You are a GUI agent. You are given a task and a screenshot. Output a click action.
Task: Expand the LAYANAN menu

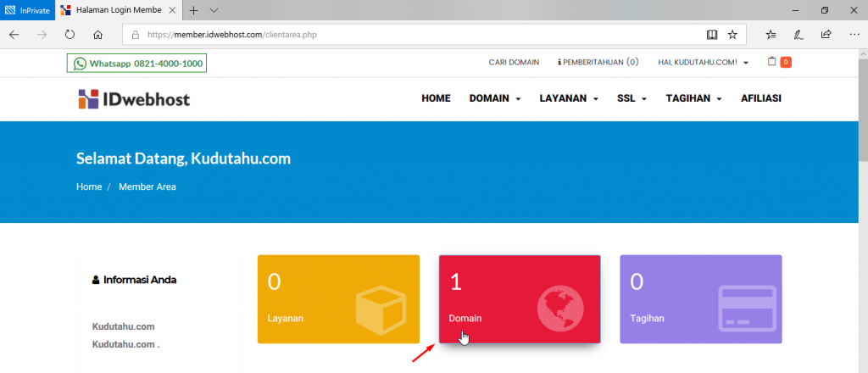(x=569, y=98)
